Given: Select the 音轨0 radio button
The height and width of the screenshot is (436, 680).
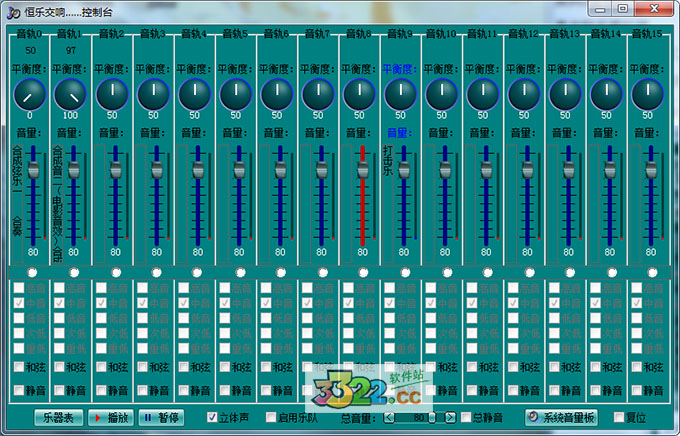Looking at the screenshot, I should click(x=32, y=272).
